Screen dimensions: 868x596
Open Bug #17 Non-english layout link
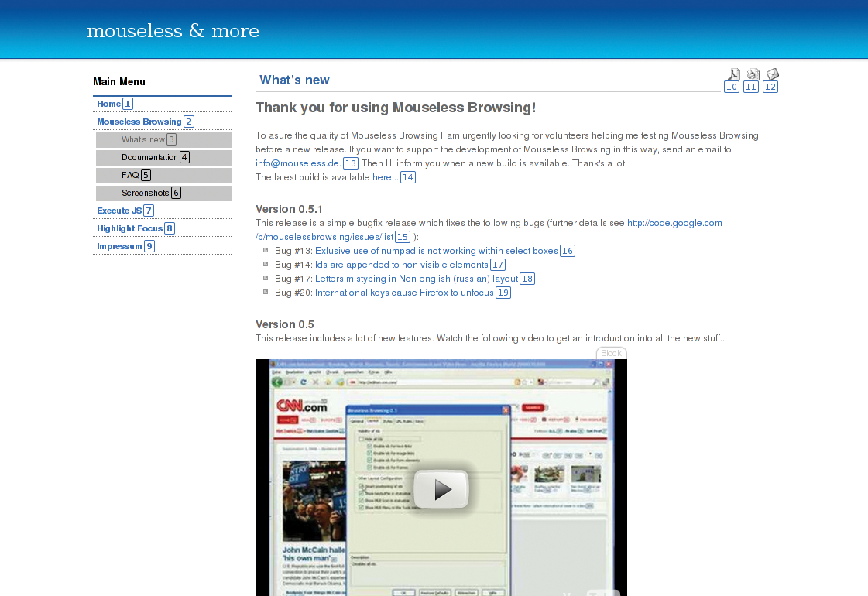[x=417, y=279]
